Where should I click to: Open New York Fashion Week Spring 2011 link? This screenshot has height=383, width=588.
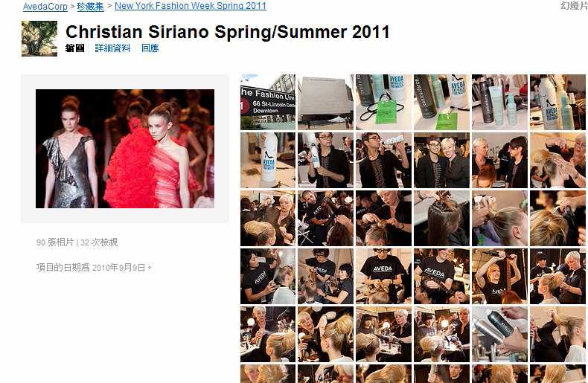191,6
